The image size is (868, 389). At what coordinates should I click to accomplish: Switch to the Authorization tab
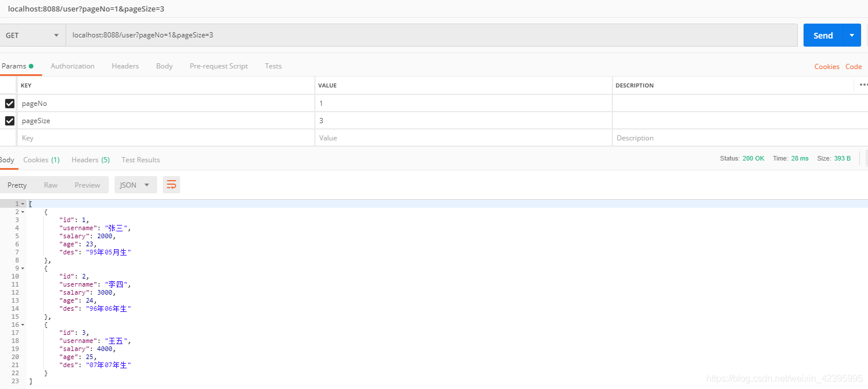click(x=73, y=66)
